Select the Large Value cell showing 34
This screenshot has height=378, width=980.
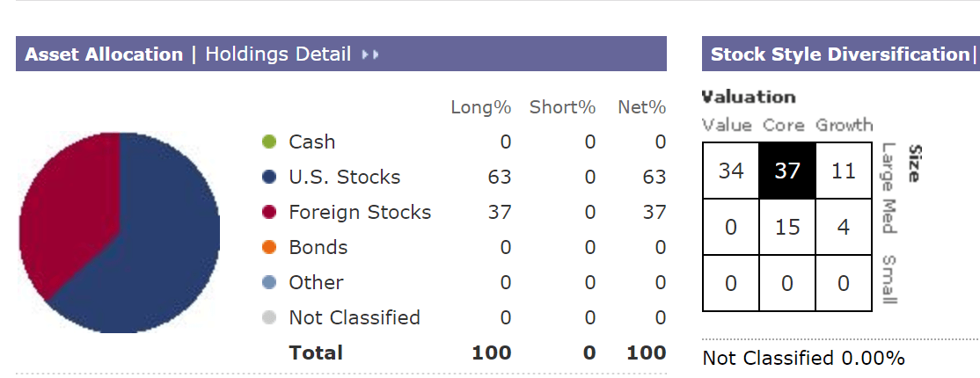pos(731,171)
